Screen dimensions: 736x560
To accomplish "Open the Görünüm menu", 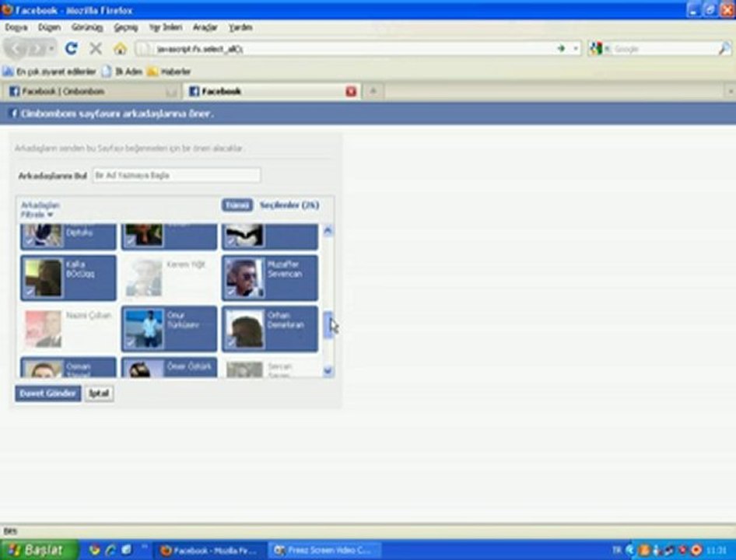I will [87, 27].
